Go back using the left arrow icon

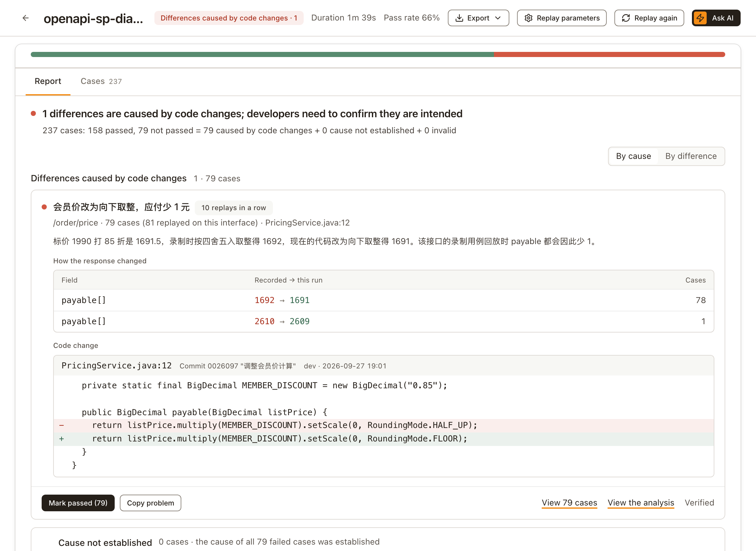pos(26,18)
